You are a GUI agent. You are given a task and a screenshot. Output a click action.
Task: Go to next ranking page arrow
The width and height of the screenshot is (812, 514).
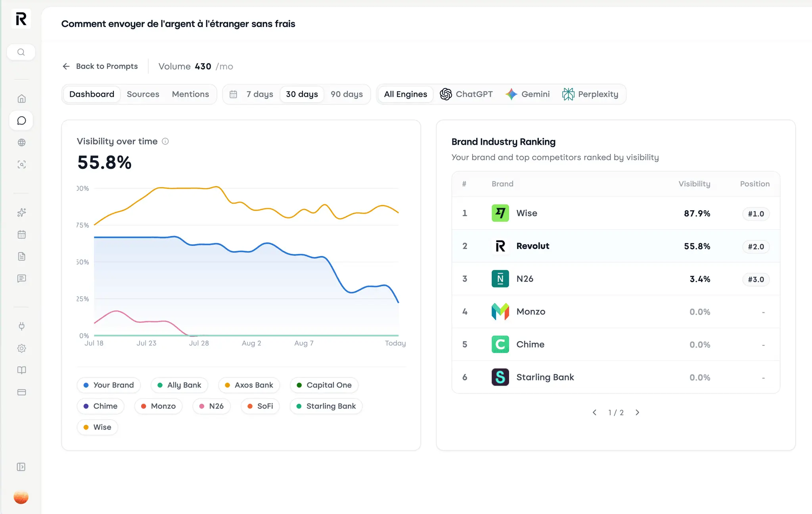[637, 412]
